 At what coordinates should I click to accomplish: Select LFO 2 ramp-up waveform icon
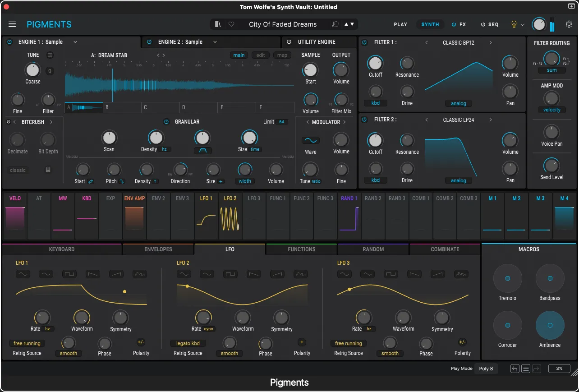click(277, 274)
